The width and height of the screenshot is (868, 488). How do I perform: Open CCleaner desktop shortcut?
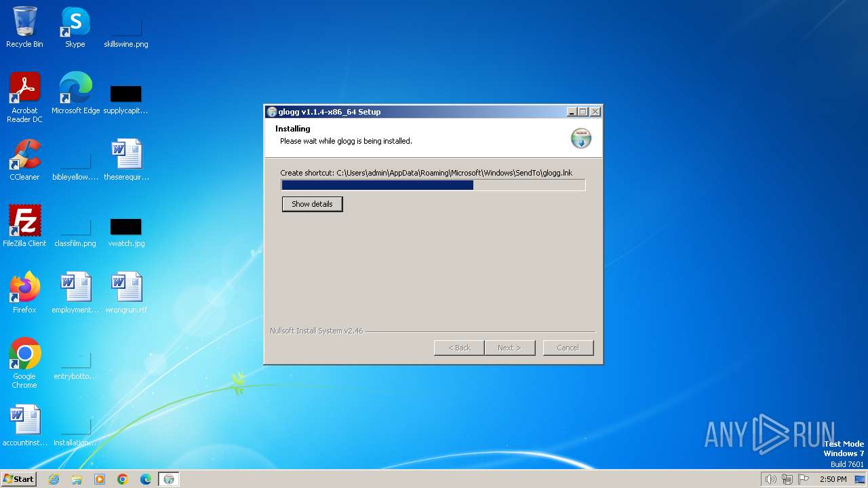click(x=24, y=160)
